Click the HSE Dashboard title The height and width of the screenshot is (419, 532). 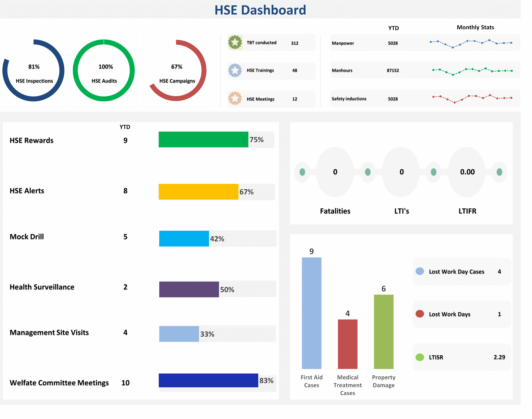click(x=260, y=10)
